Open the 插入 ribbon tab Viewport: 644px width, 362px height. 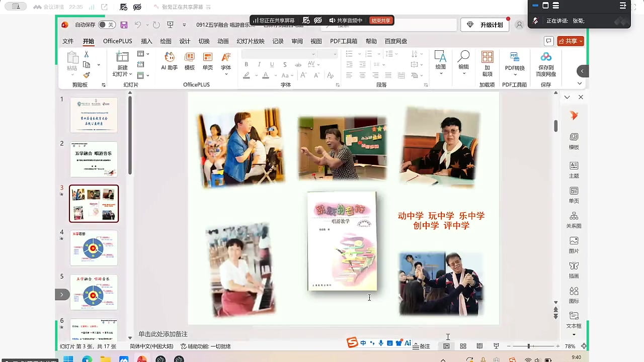coord(146,41)
